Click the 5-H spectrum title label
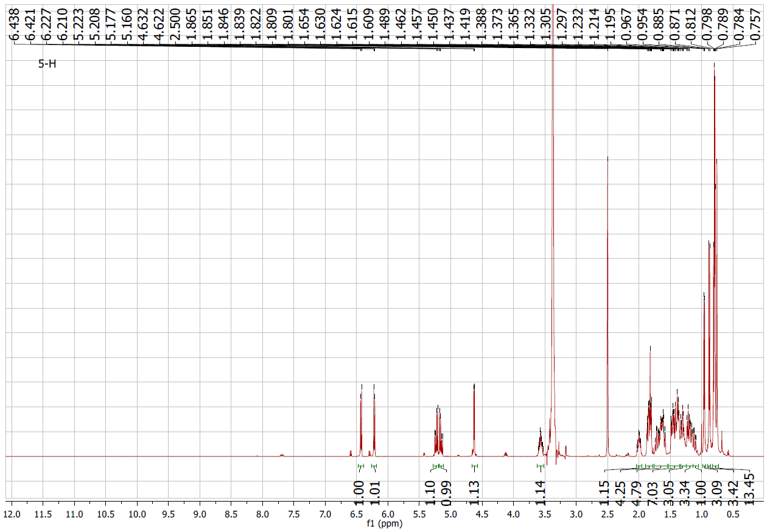 [47, 63]
